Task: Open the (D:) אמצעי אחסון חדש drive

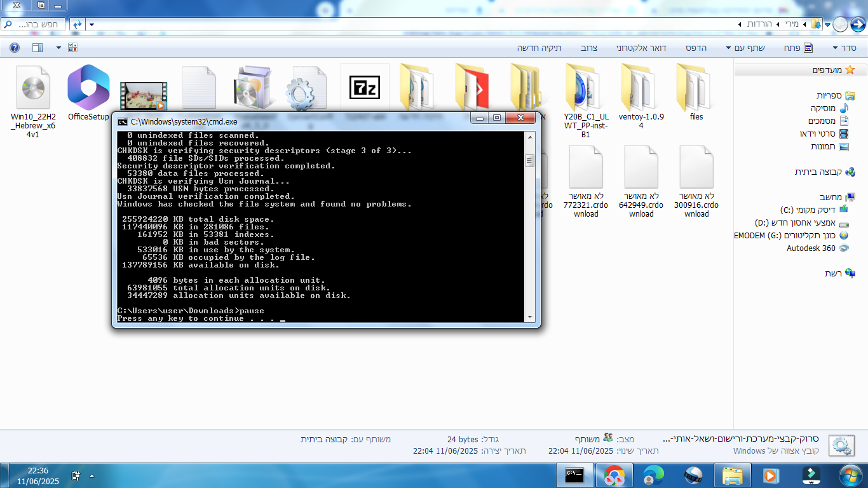Action: 801,223
